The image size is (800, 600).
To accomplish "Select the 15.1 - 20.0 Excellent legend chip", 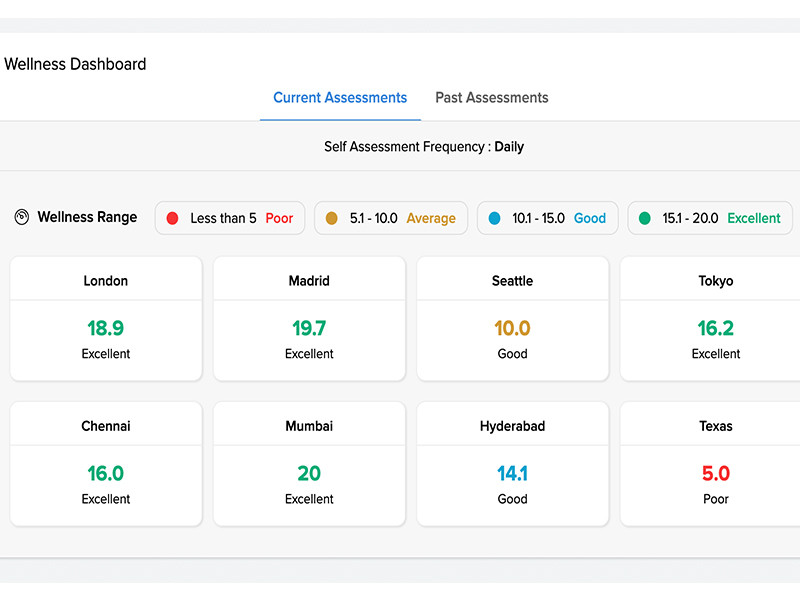I will point(710,218).
